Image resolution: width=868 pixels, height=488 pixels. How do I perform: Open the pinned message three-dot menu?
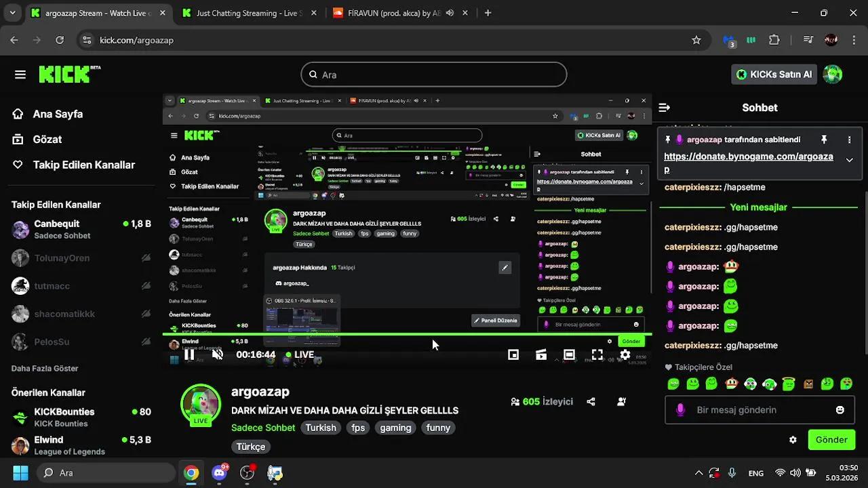pyautogui.click(x=850, y=140)
